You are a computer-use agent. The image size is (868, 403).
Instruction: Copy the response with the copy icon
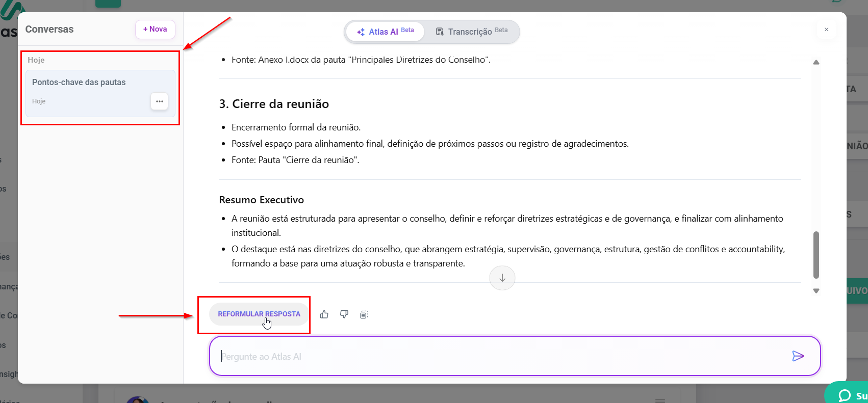tap(364, 314)
